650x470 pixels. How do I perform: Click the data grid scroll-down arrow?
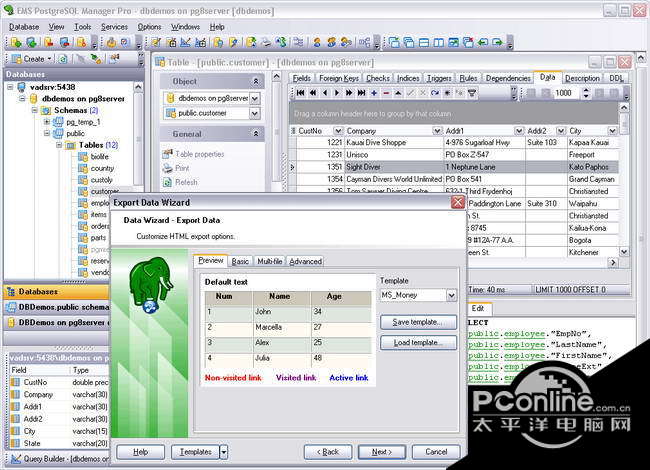coord(623,252)
